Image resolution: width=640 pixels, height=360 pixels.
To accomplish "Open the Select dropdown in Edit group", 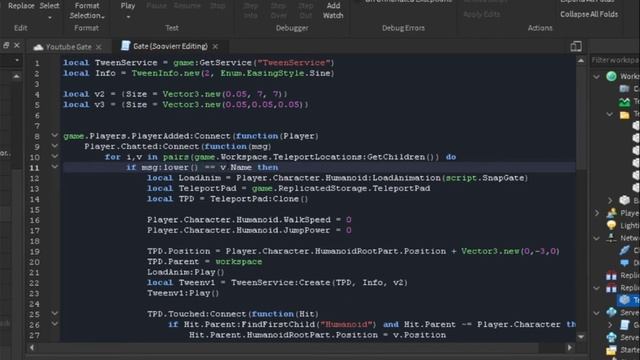I will (x=49, y=11).
